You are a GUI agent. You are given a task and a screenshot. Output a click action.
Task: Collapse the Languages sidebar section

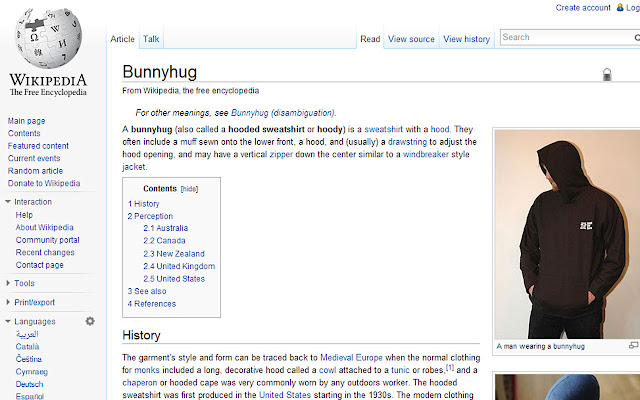[x=8, y=321]
